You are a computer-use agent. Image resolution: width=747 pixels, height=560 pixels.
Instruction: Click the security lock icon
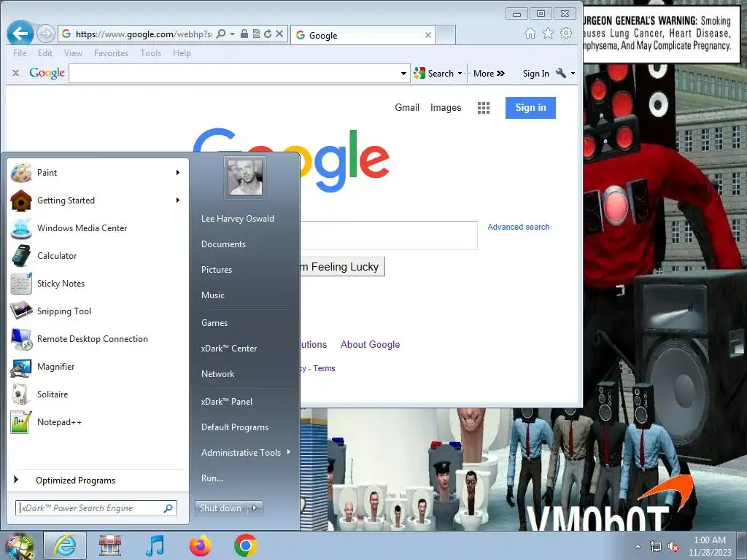pyautogui.click(x=244, y=34)
